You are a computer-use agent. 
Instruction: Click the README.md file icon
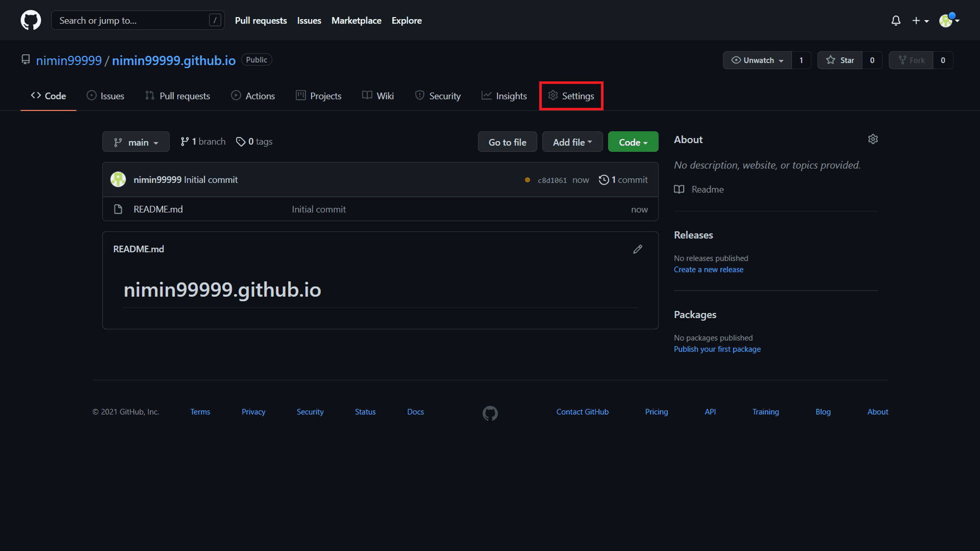pos(118,209)
